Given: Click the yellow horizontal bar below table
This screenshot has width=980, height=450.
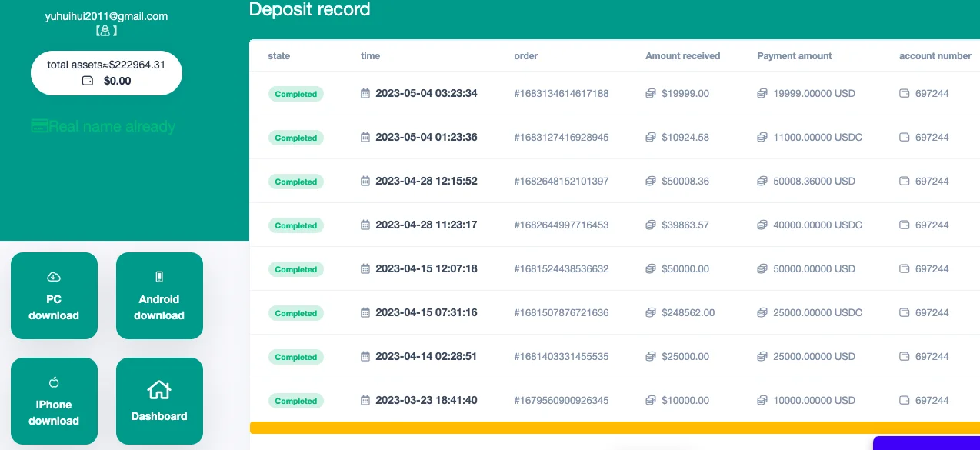Looking at the screenshot, I should 615,428.
